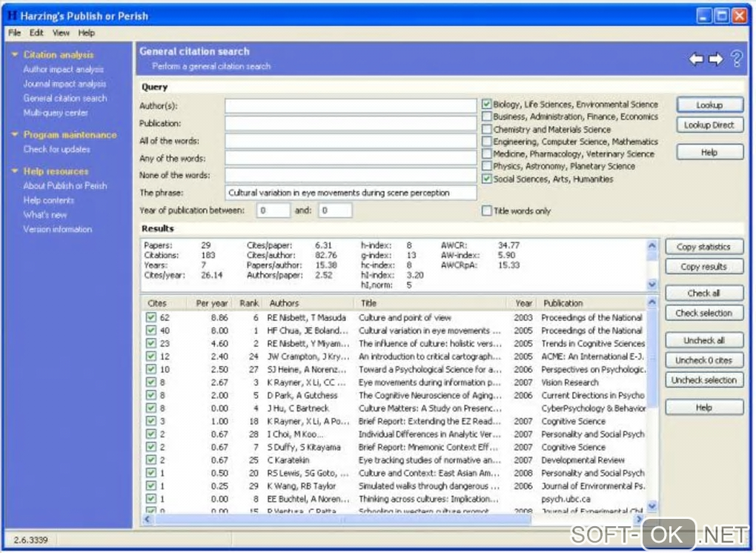This screenshot has width=756, height=553.
Task: Click results list horizontal scrollbar
Action: (342, 519)
